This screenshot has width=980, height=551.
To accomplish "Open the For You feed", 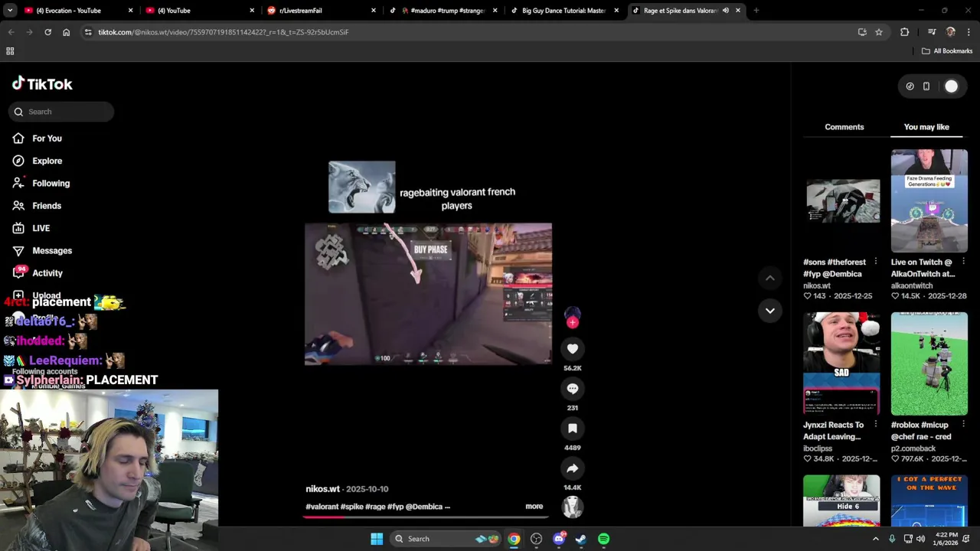I will point(47,139).
